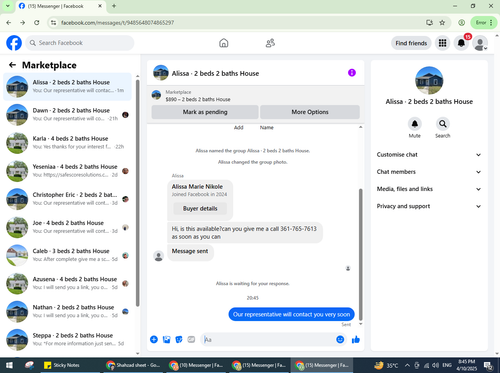
Task: Click the conversation list scrollbar
Action: pos(137,193)
